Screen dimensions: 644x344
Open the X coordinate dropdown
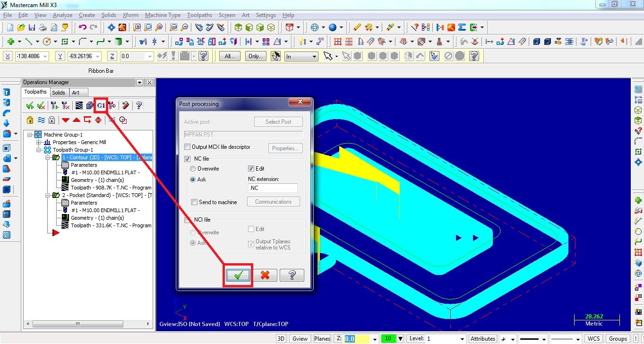45,57
